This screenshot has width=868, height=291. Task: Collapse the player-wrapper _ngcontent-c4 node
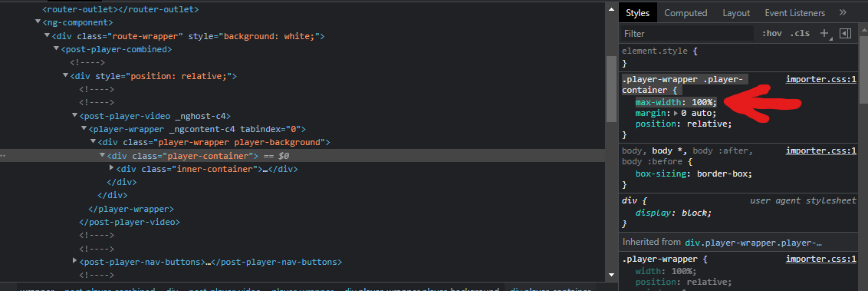point(84,129)
